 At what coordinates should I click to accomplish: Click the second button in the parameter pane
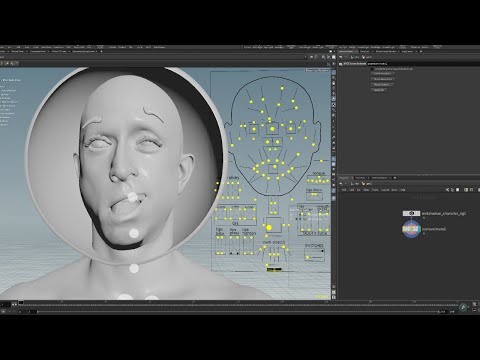coord(383,79)
